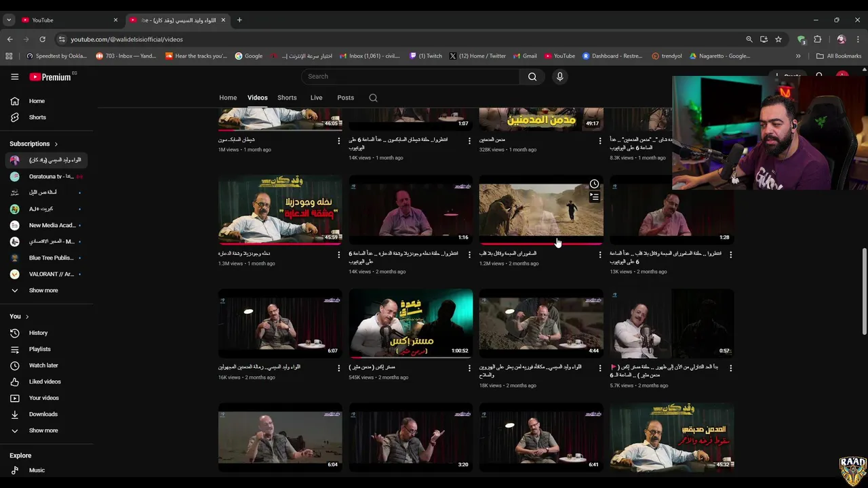The width and height of the screenshot is (868, 488).
Task: Expand the Subscriptions section header
Action: [34, 144]
